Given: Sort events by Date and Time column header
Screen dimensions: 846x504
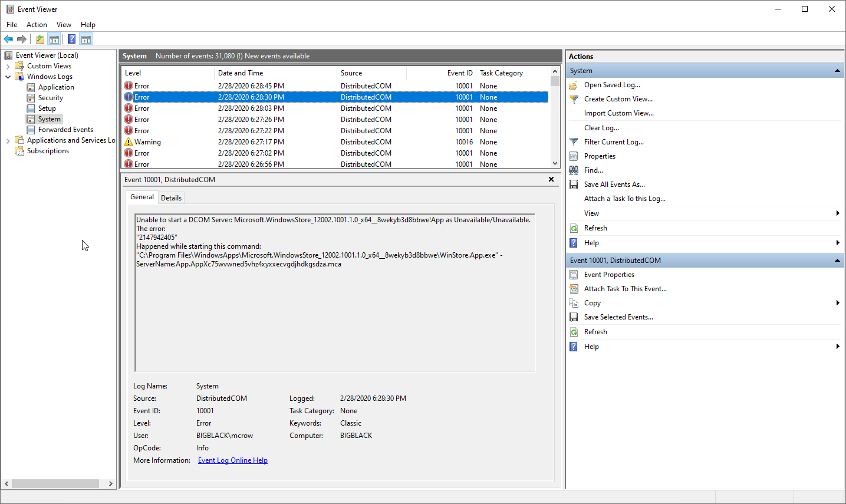Looking at the screenshot, I should (275, 73).
